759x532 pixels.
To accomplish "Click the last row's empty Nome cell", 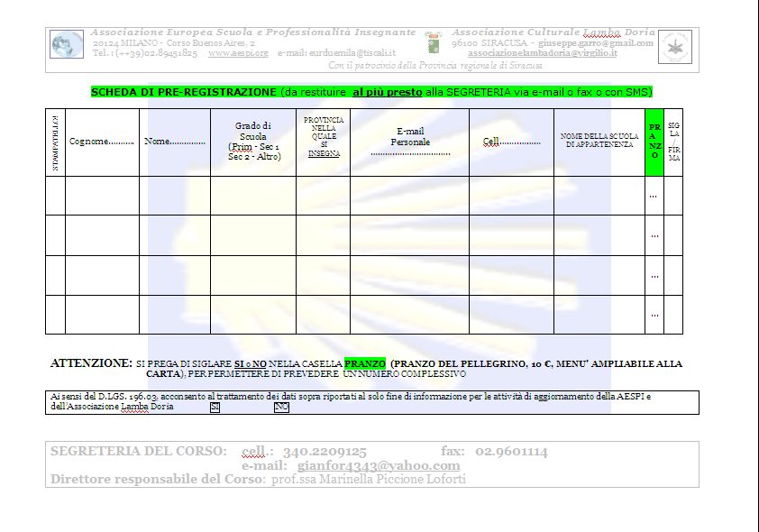I will tap(175, 315).
